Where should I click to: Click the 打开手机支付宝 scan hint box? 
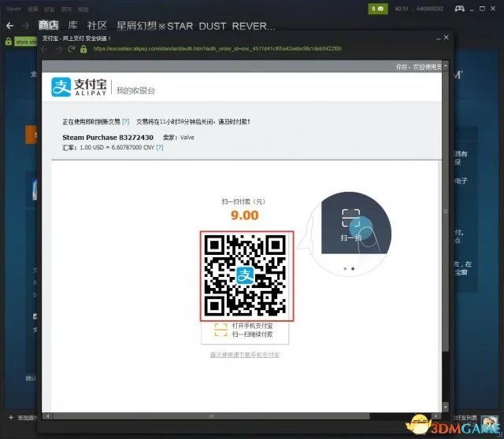click(x=245, y=332)
